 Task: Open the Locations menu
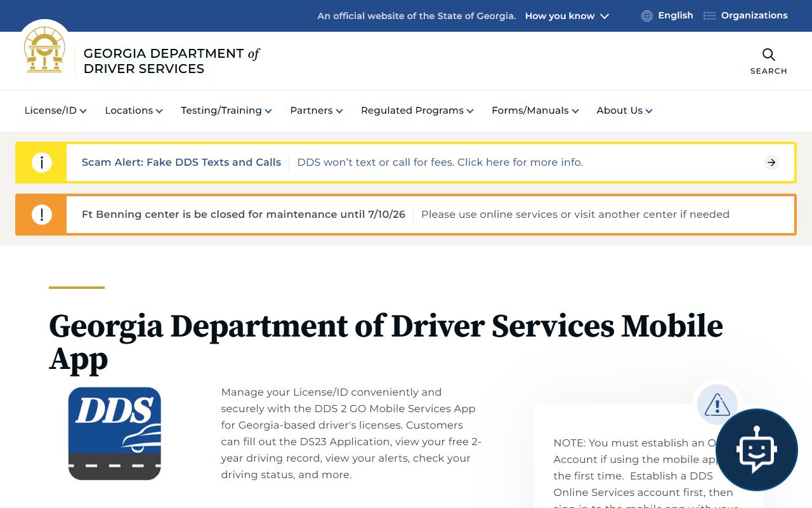point(134,110)
